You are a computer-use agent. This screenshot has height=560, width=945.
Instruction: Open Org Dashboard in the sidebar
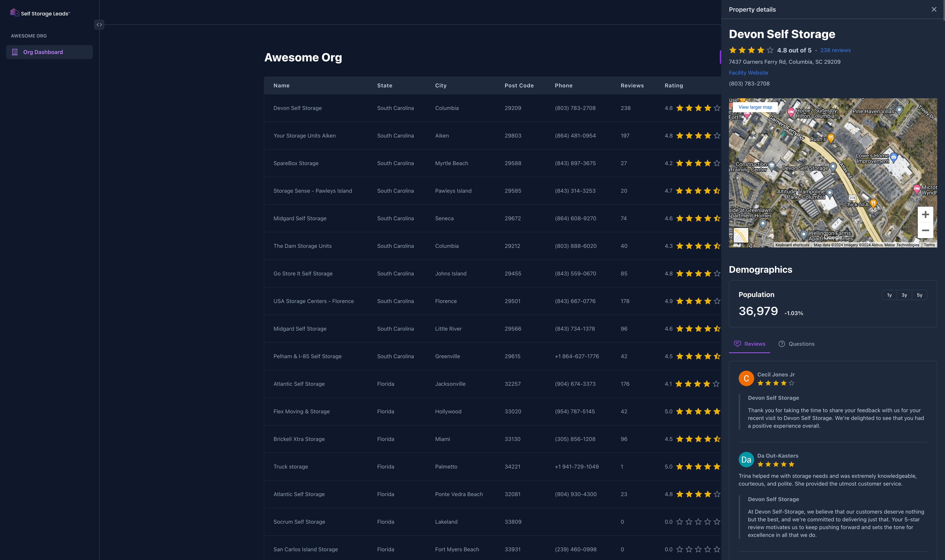[x=49, y=52]
